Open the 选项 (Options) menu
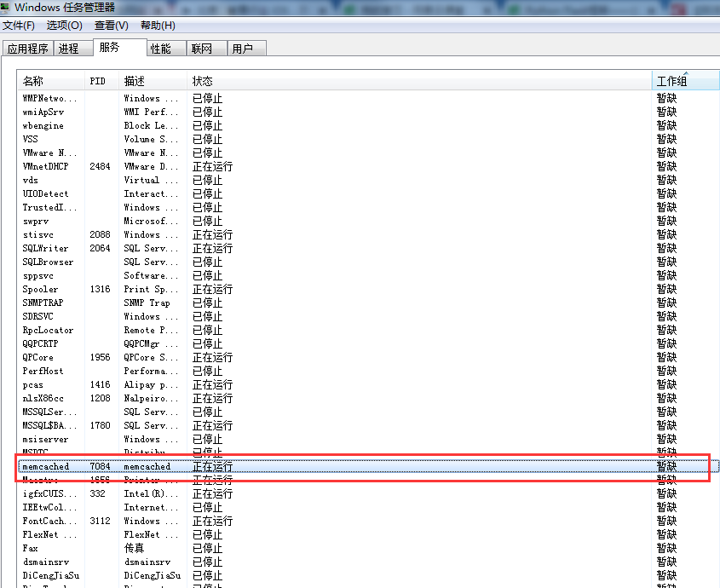The image size is (720, 588). [64, 26]
